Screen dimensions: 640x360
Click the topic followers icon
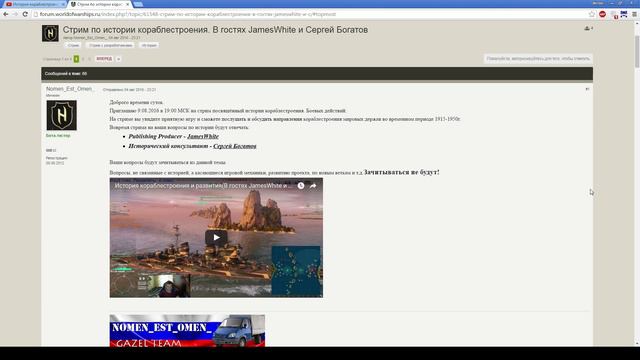tap(588, 29)
